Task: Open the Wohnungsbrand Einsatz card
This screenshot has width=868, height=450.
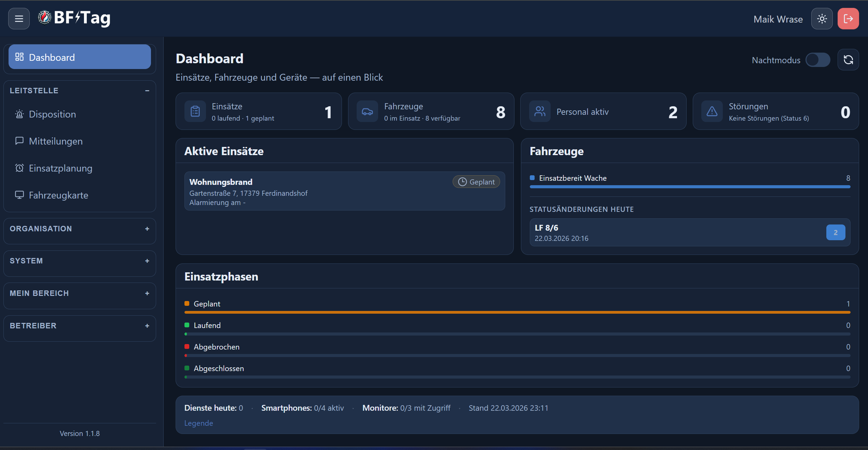Action: click(x=344, y=191)
